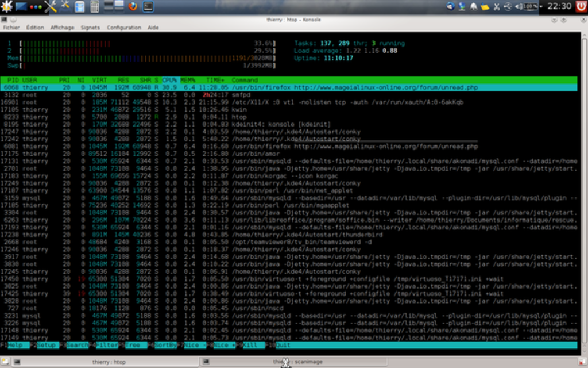The width and height of the screenshot is (588, 368).
Task: Click the F5 Tree button in htop
Action: [x=133, y=345]
